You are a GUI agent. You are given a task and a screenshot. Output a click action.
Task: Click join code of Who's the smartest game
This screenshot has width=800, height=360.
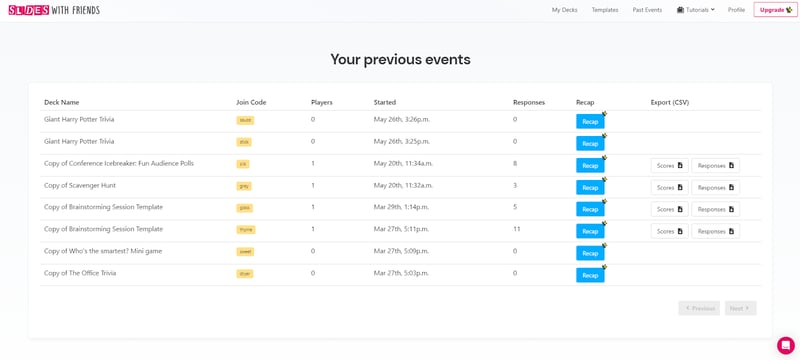pos(245,252)
